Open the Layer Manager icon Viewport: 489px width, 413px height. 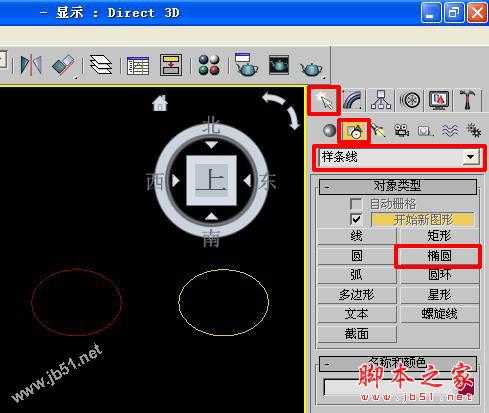pyautogui.click(x=101, y=65)
